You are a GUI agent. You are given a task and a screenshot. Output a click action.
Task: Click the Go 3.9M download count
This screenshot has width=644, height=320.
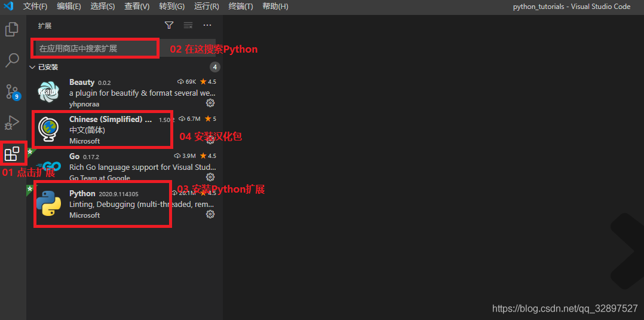tap(185, 156)
